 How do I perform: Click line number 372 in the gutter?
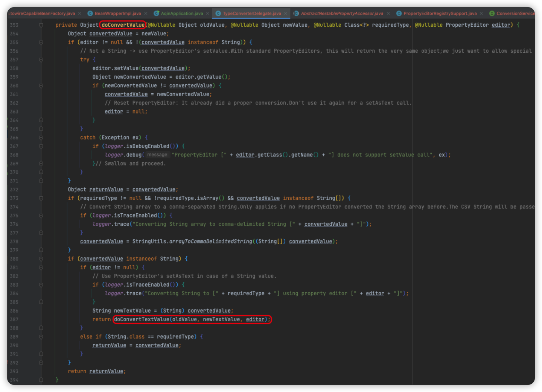coord(14,190)
